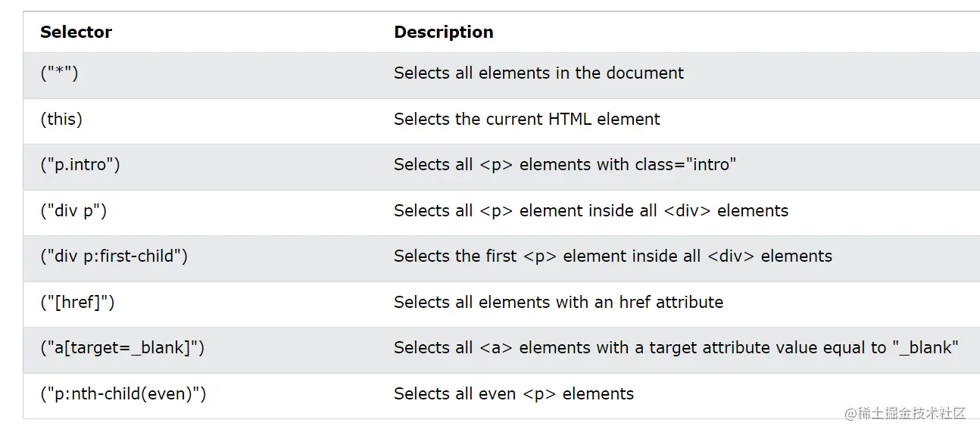Click the "Selector" column header
This screenshot has height=435, width=980.
[x=76, y=32]
